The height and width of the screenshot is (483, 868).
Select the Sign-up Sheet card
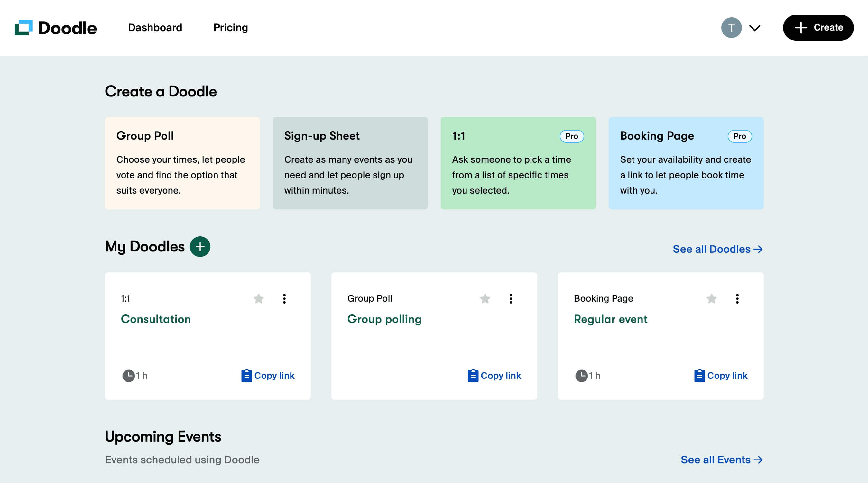(x=350, y=163)
